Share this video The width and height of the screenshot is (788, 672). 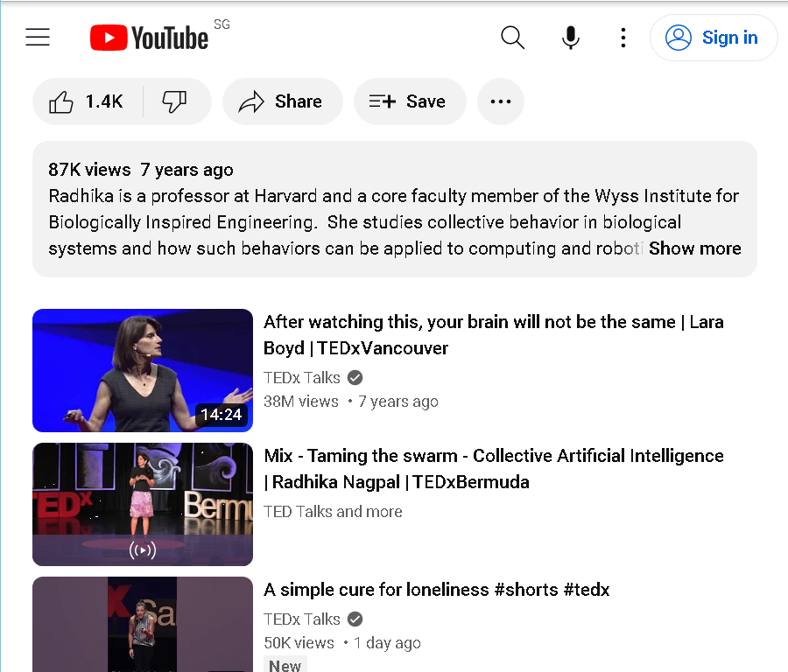[283, 101]
